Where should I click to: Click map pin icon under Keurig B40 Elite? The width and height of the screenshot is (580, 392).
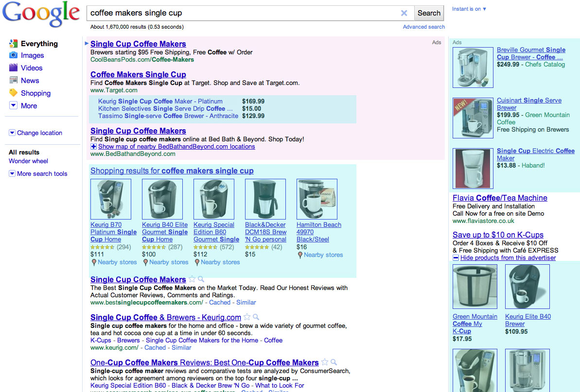(x=145, y=262)
